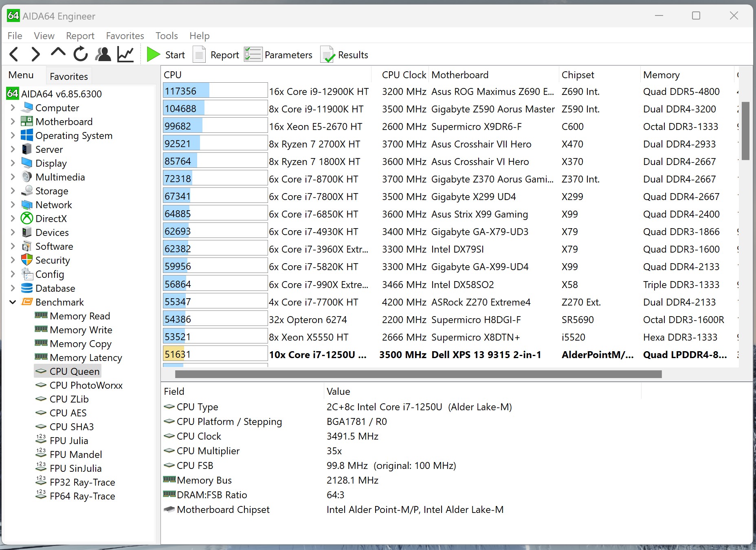Open the Tools menu
The height and width of the screenshot is (550, 756).
coord(167,35)
